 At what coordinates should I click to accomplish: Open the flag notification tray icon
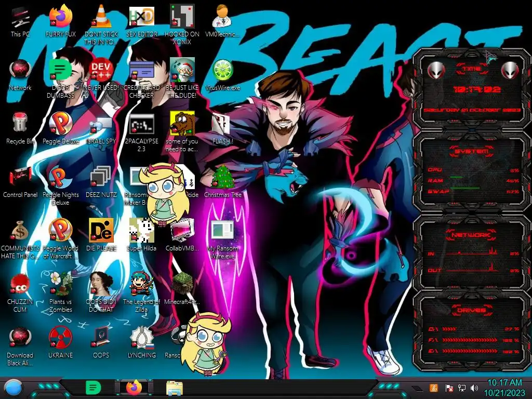point(449,388)
